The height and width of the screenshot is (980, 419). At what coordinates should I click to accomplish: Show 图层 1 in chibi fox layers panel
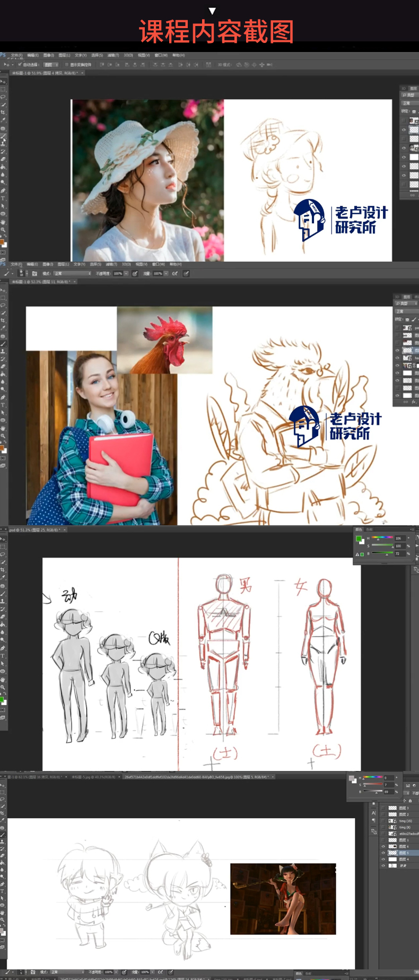(383, 840)
